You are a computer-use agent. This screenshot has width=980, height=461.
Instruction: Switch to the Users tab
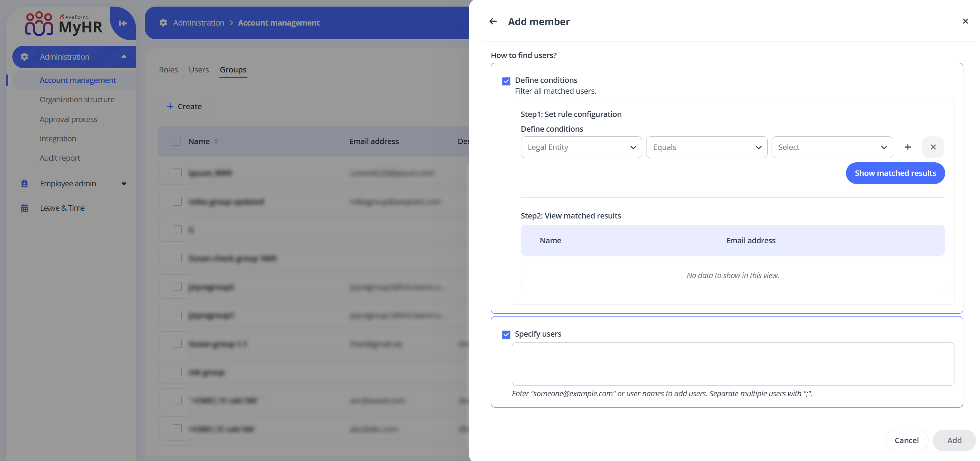click(199, 70)
